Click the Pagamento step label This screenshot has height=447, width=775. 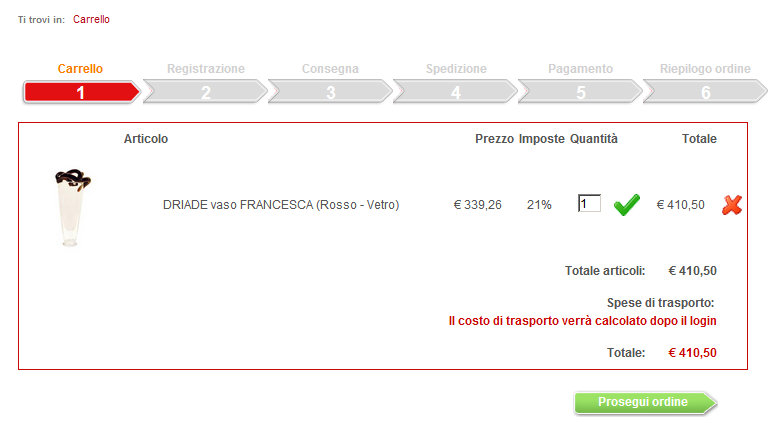point(580,69)
